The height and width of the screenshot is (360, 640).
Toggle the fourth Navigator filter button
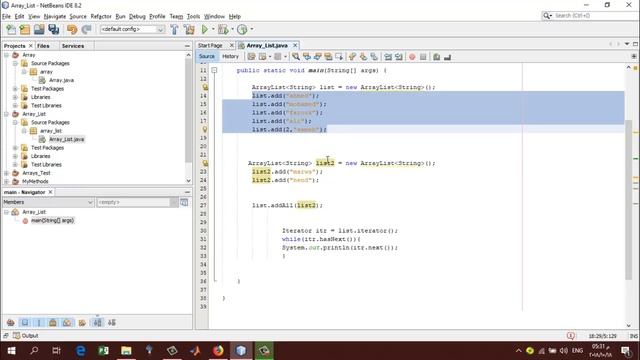click(x=53, y=322)
